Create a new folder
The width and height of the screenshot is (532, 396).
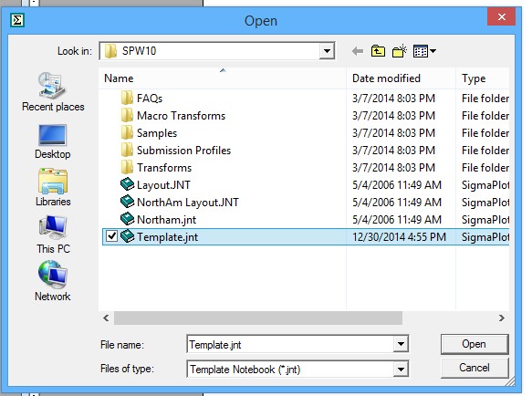[400, 51]
